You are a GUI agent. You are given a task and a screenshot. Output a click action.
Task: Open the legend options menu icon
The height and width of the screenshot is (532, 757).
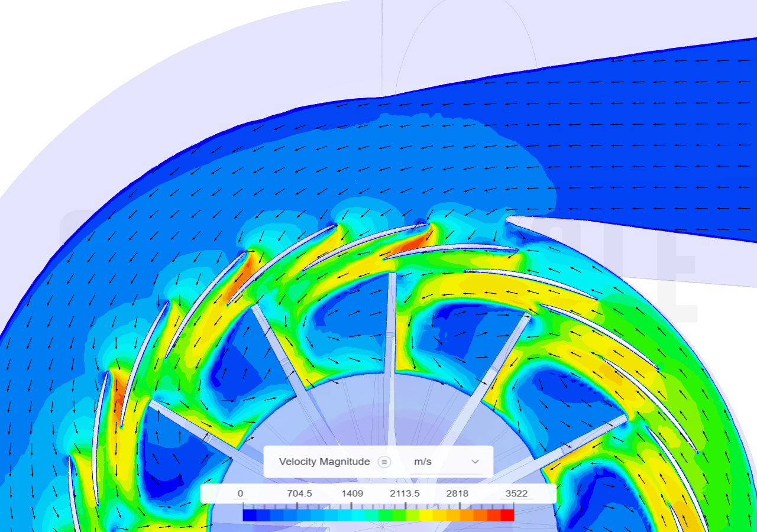(384, 462)
